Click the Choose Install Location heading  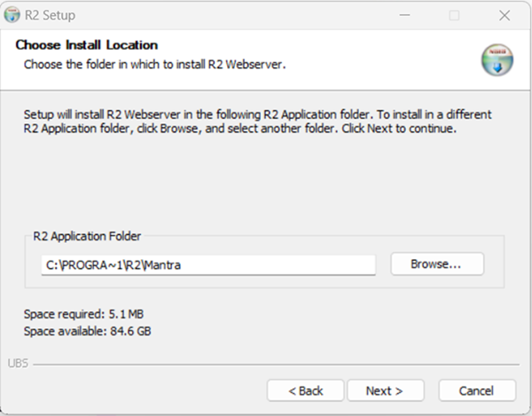[86, 45]
